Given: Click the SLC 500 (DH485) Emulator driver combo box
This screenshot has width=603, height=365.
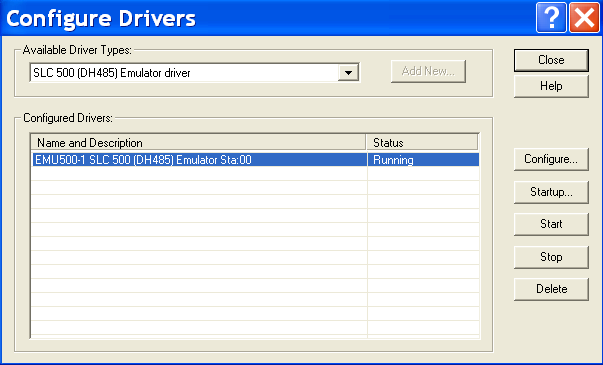Looking at the screenshot, I should (x=195, y=73).
